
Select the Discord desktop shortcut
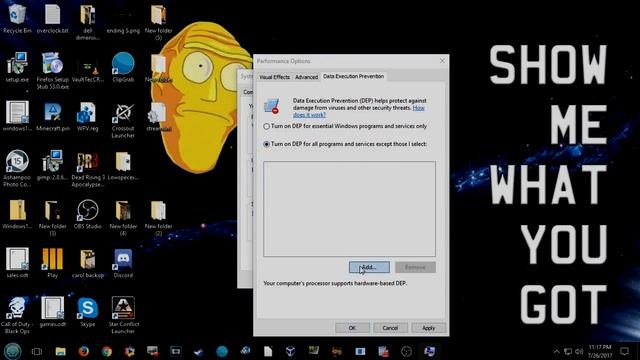tap(123, 263)
